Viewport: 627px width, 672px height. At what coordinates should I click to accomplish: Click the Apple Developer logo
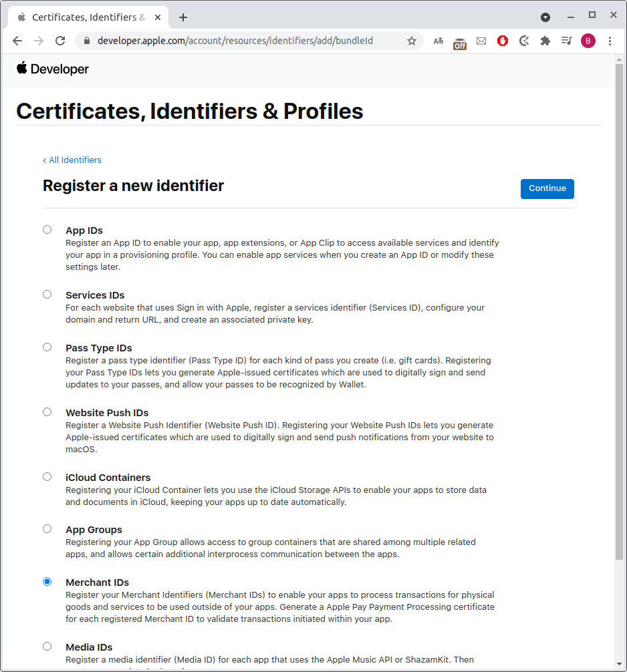[x=53, y=69]
